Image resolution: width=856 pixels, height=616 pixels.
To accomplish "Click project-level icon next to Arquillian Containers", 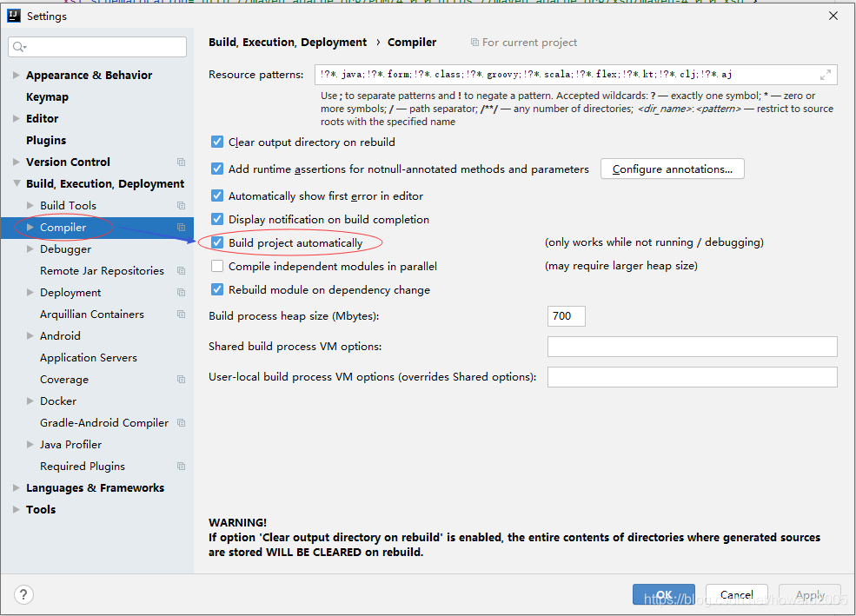I will (182, 315).
